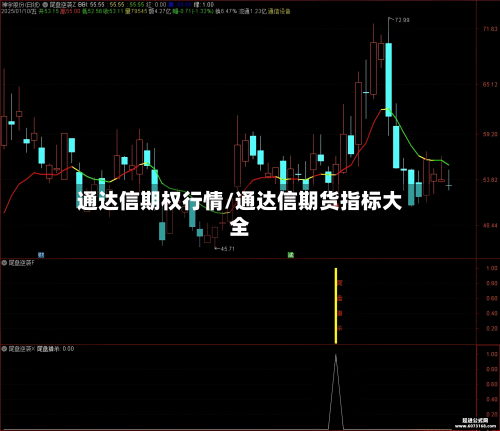Click the white spike peak in bottom panel

[336, 355]
